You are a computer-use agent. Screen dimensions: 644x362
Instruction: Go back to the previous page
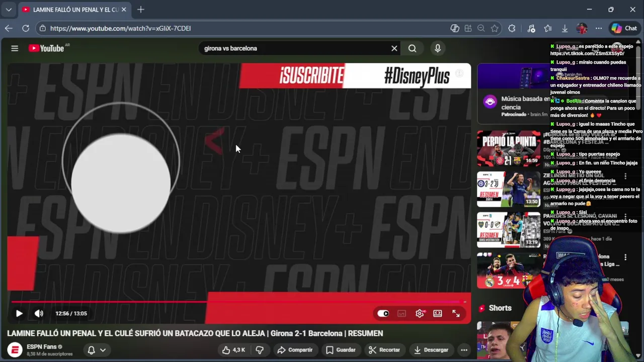[x=9, y=29]
